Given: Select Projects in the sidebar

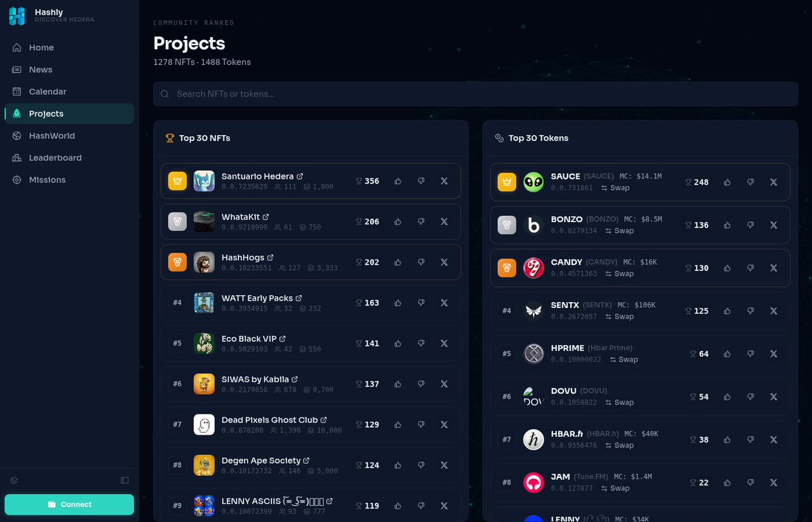Looking at the screenshot, I should coord(69,114).
